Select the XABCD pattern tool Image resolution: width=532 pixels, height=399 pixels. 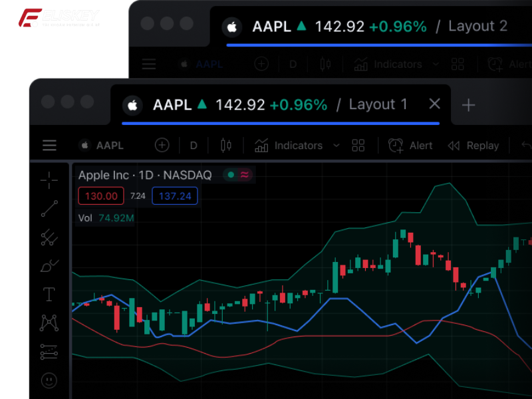tap(49, 323)
